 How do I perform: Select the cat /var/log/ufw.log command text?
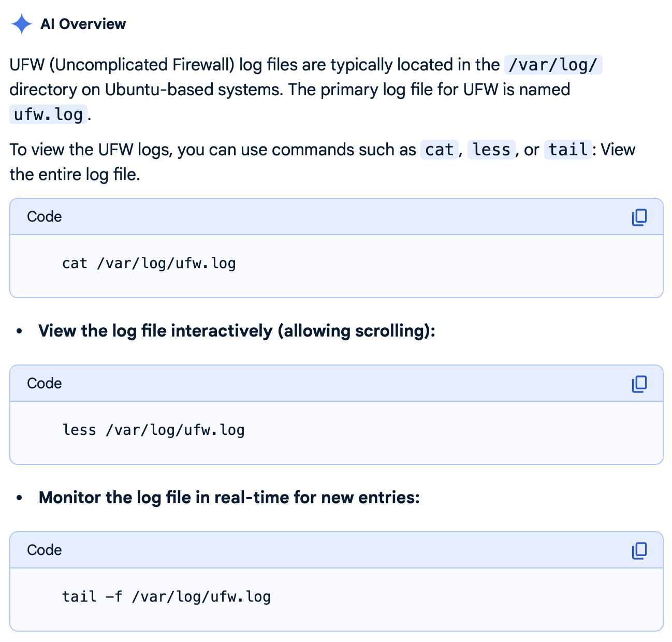click(149, 263)
